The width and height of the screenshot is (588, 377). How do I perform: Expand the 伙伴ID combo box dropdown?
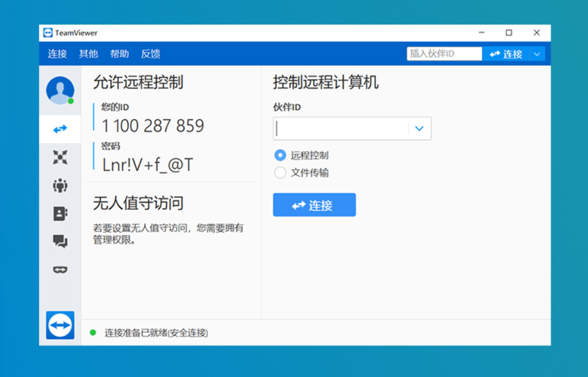click(419, 129)
